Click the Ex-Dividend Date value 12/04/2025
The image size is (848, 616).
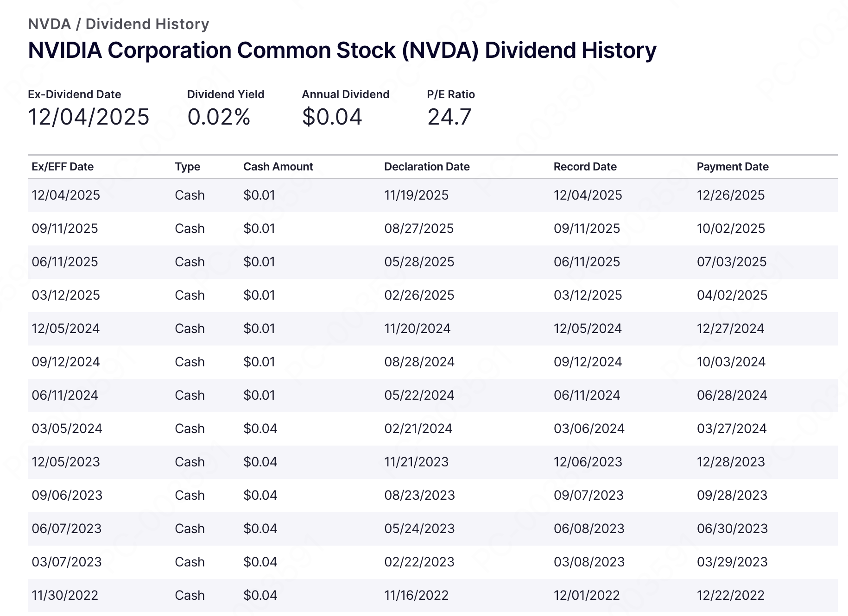[89, 117]
